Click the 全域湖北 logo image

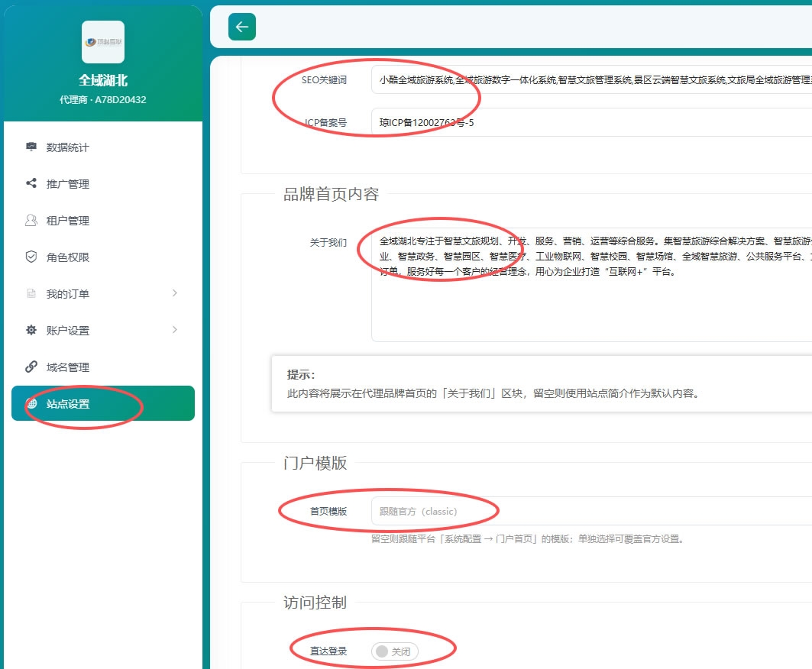tap(103, 42)
